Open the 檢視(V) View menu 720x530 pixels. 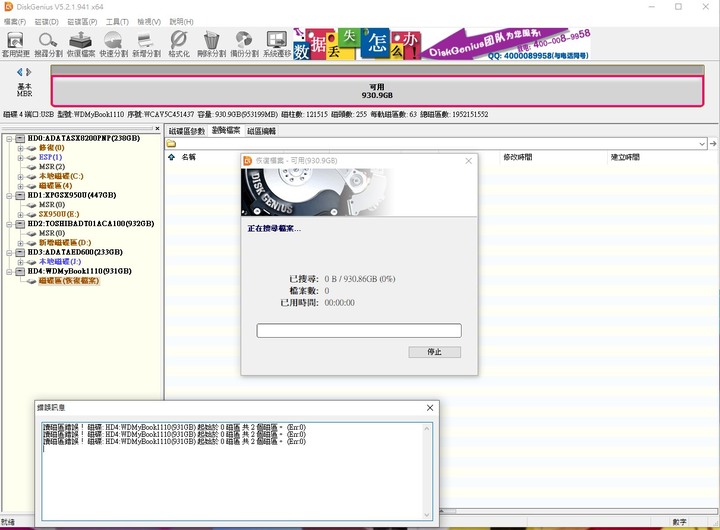tap(149, 22)
